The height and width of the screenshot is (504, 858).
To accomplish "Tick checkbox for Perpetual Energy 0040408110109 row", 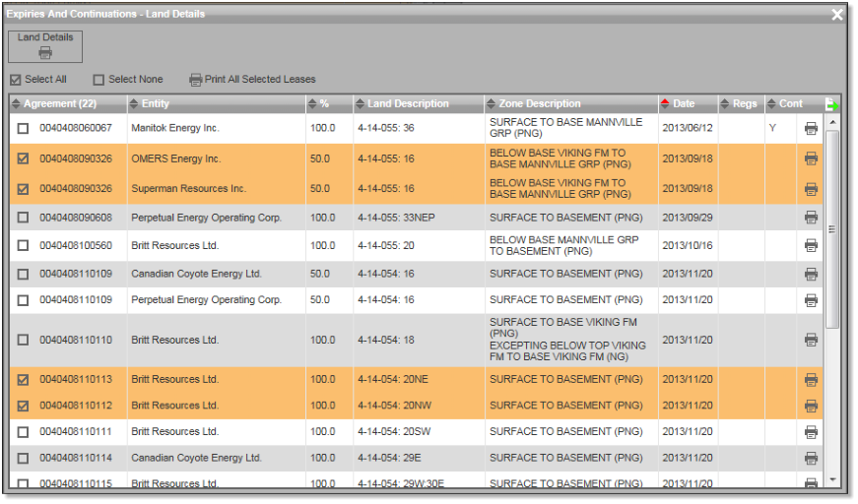I will point(23,300).
